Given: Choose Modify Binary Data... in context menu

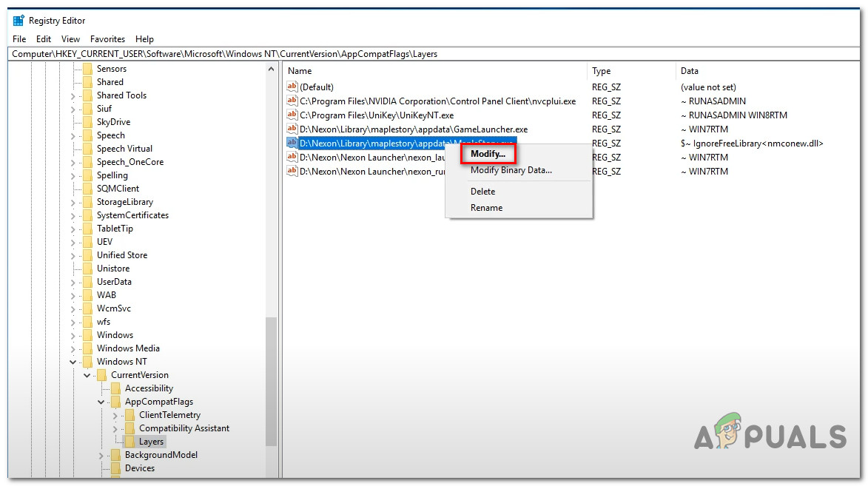Looking at the screenshot, I should (511, 170).
